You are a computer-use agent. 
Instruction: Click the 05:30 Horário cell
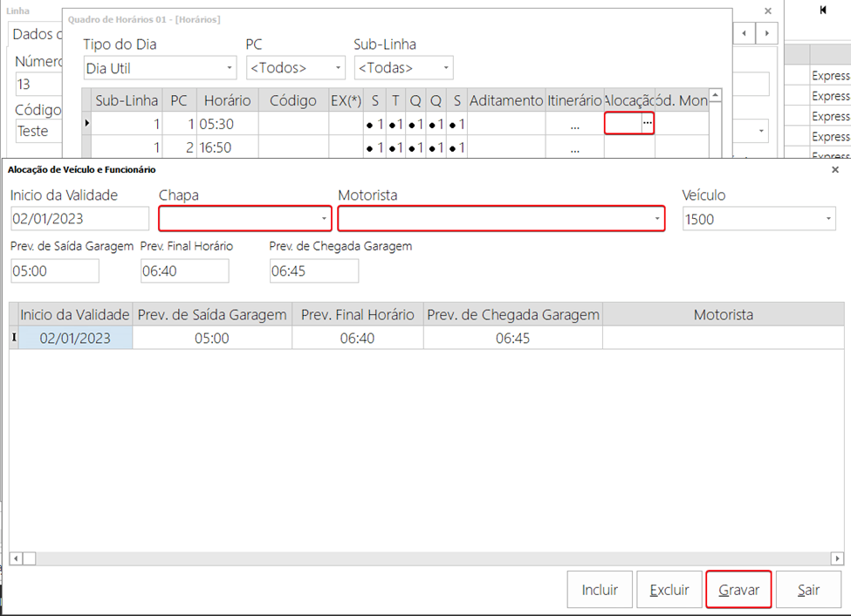pos(228,124)
